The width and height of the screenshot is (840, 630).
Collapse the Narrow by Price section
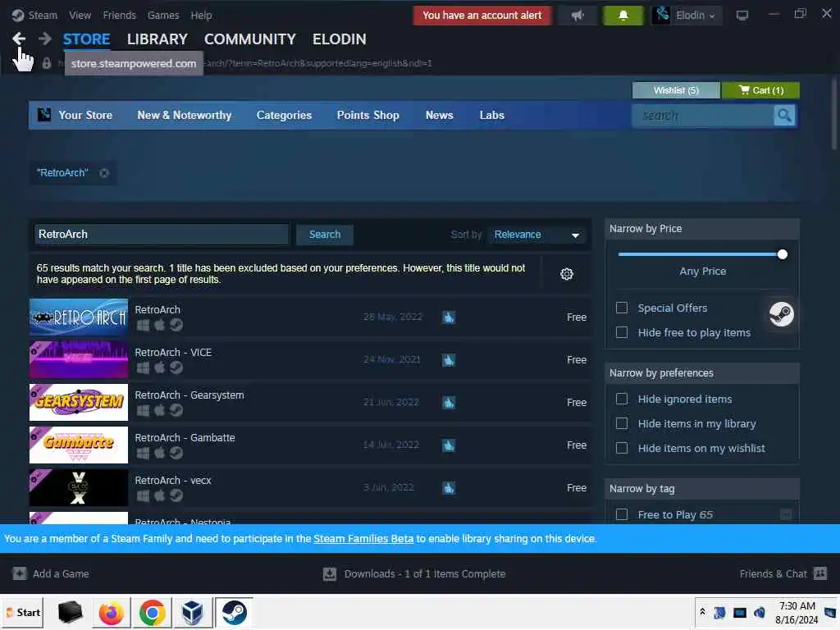(x=702, y=229)
